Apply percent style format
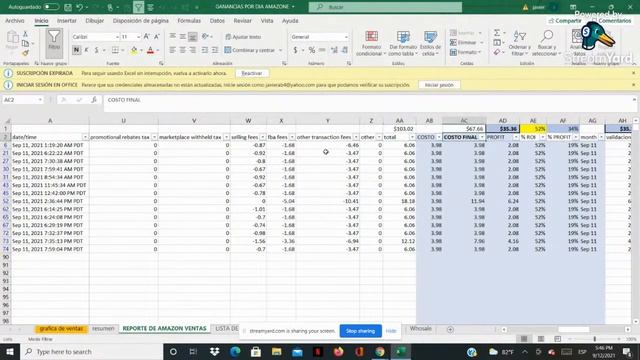640x360 pixels. (311, 50)
